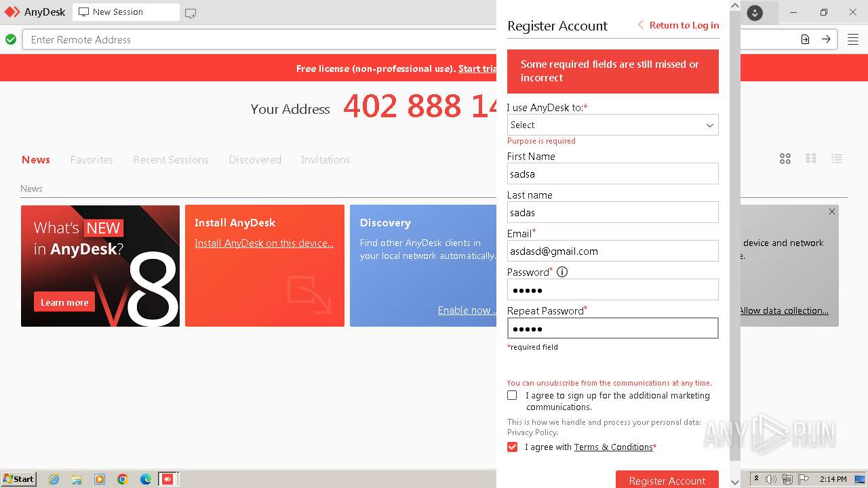This screenshot has height=488, width=868.
Task: Click the First Name input field
Action: click(612, 174)
